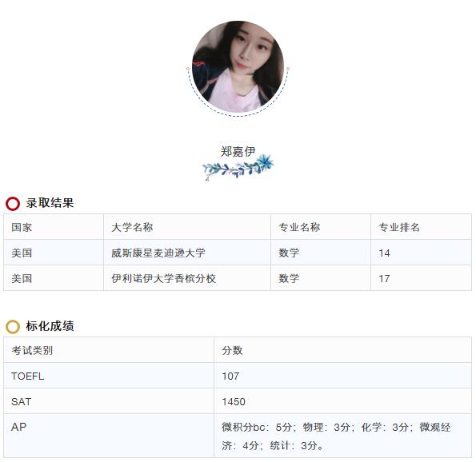
Task: Click the 标化成绩 section heading
Action: (x=50, y=326)
